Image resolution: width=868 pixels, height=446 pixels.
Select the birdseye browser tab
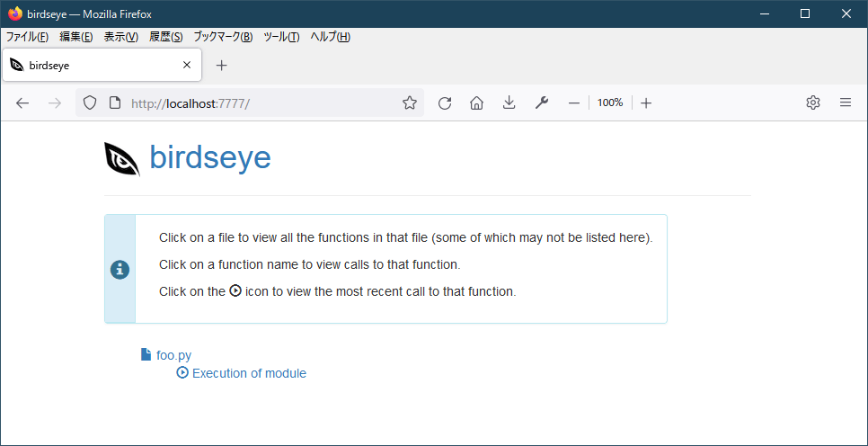click(102, 65)
